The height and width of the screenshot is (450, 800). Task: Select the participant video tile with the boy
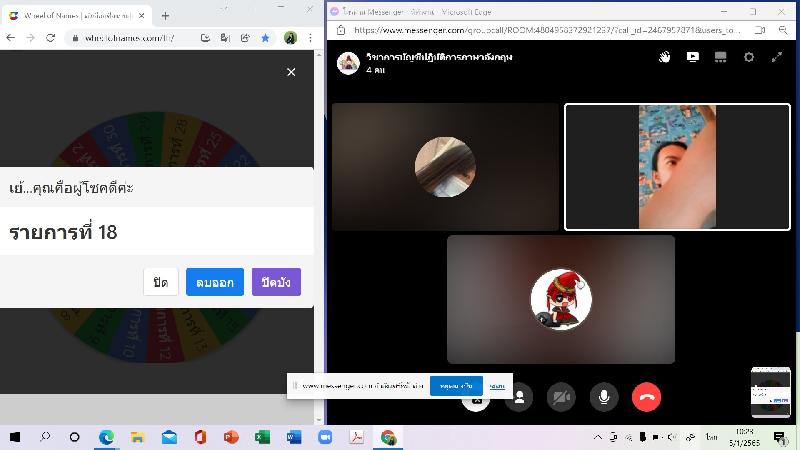coord(677,167)
